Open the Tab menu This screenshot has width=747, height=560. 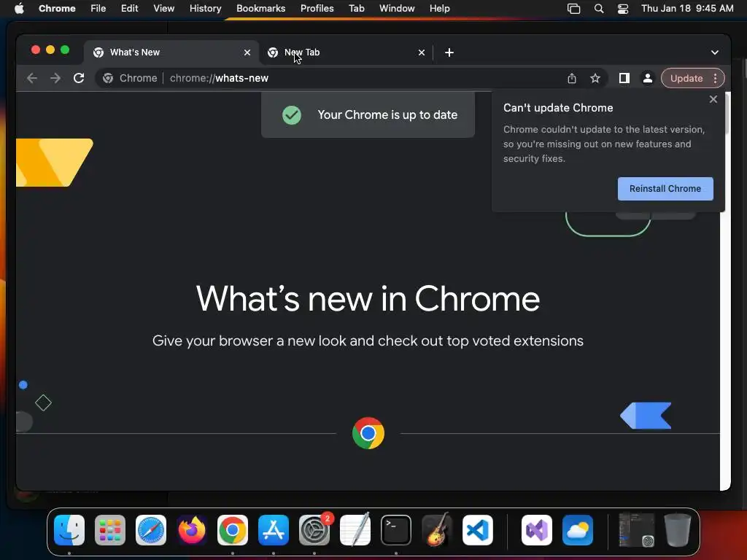click(x=356, y=9)
